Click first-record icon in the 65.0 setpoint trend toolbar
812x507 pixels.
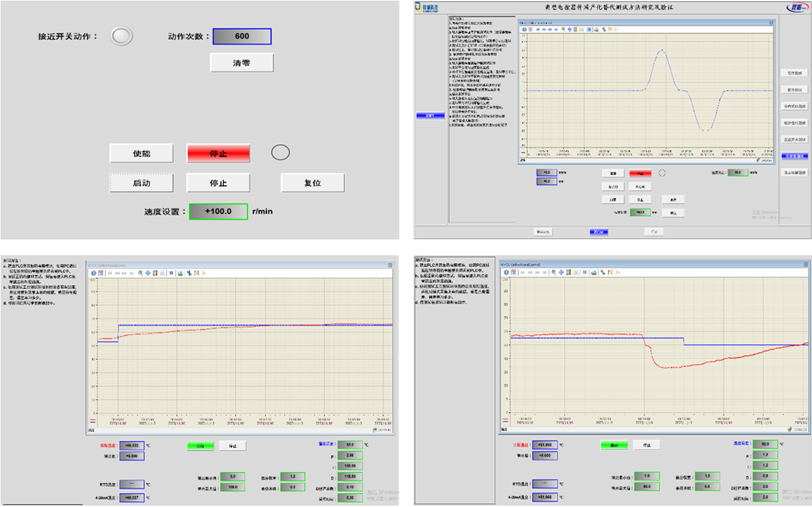coord(111,272)
